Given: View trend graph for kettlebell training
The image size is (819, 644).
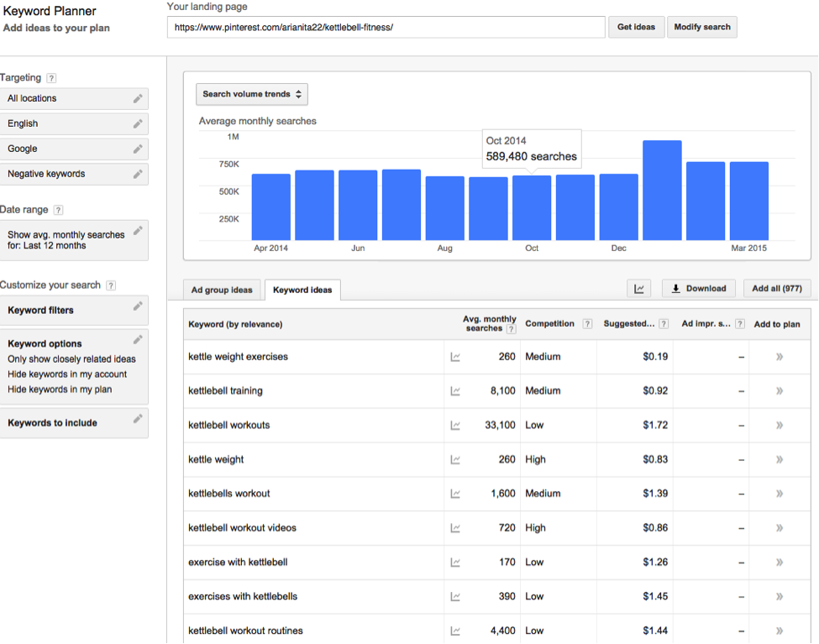Looking at the screenshot, I should coord(455,390).
